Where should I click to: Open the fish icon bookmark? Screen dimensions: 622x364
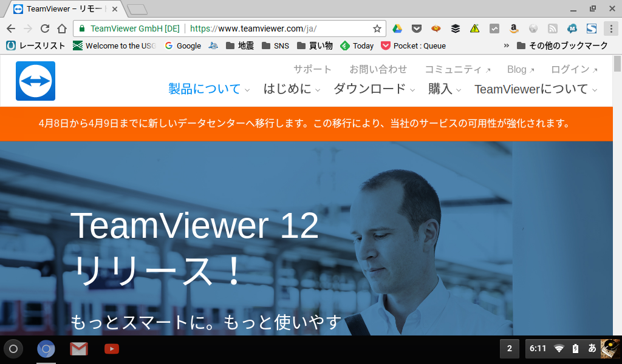pyautogui.click(x=213, y=45)
